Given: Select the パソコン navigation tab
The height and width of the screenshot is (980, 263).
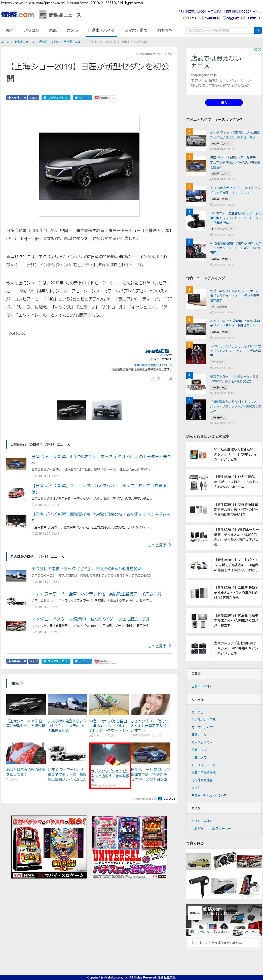Looking at the screenshot, I should click(31, 30).
